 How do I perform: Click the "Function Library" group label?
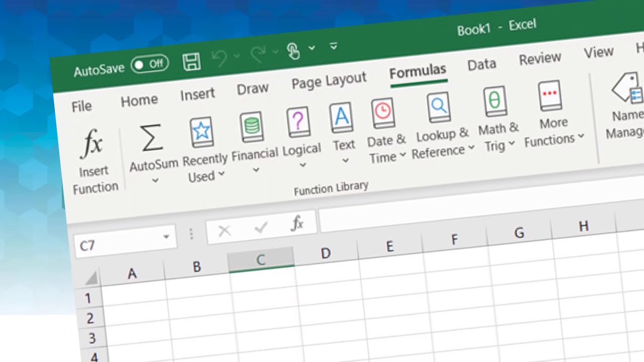pyautogui.click(x=331, y=188)
